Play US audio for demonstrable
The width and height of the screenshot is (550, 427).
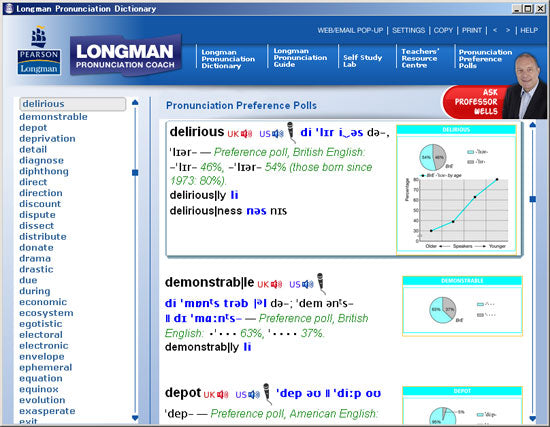click(301, 284)
